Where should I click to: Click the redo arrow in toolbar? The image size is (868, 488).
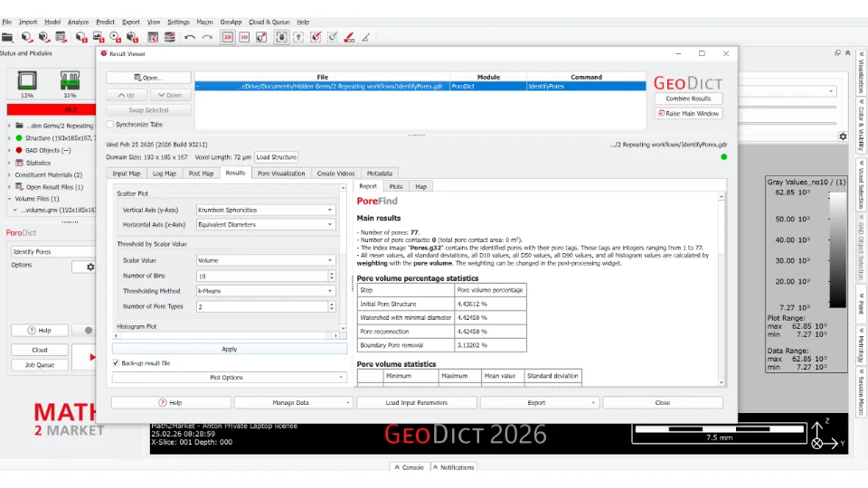point(207,38)
